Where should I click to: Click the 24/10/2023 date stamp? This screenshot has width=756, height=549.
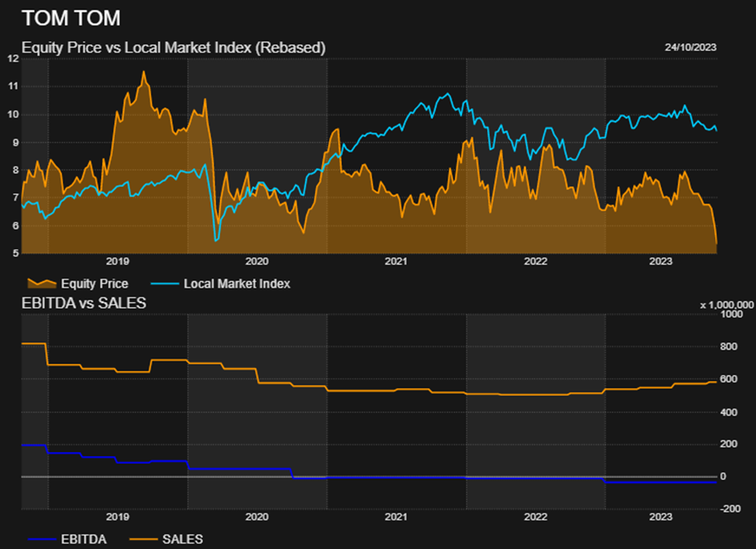coord(690,47)
